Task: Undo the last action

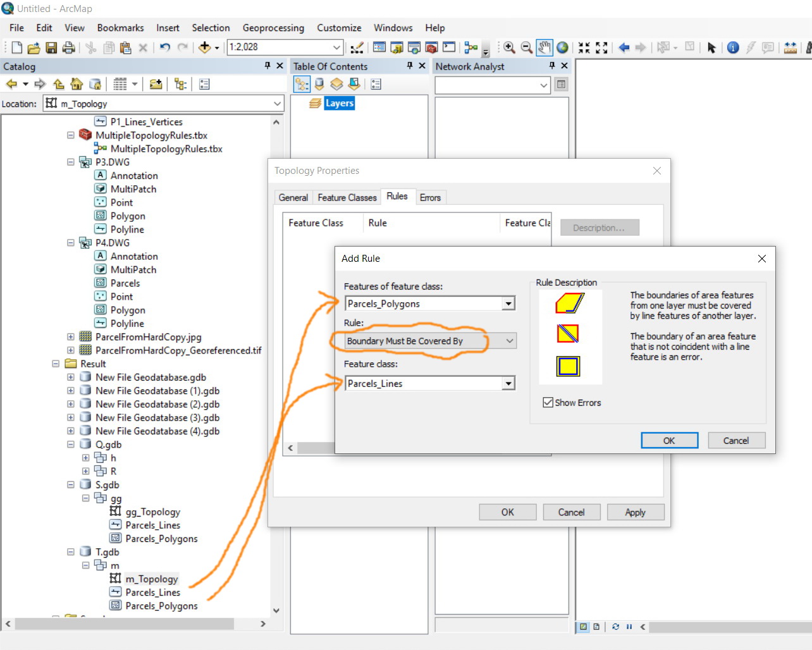Action: tap(165, 47)
